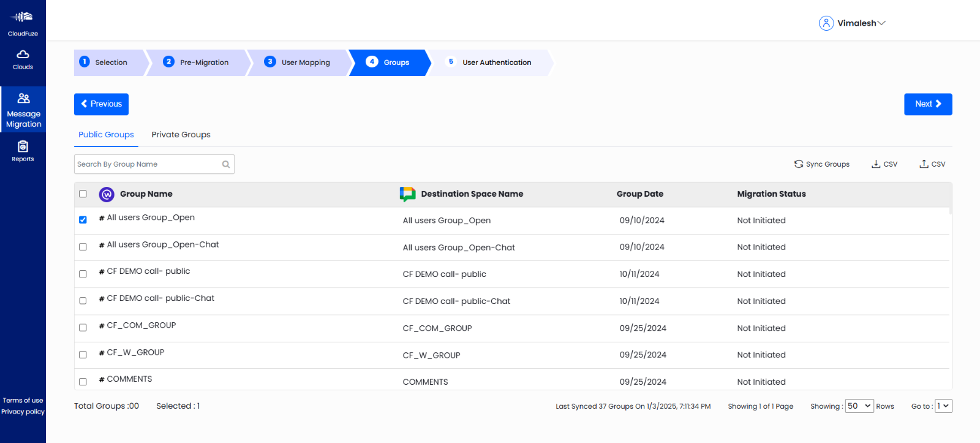Click the Previous button
This screenshot has width=980, height=443.
(101, 104)
